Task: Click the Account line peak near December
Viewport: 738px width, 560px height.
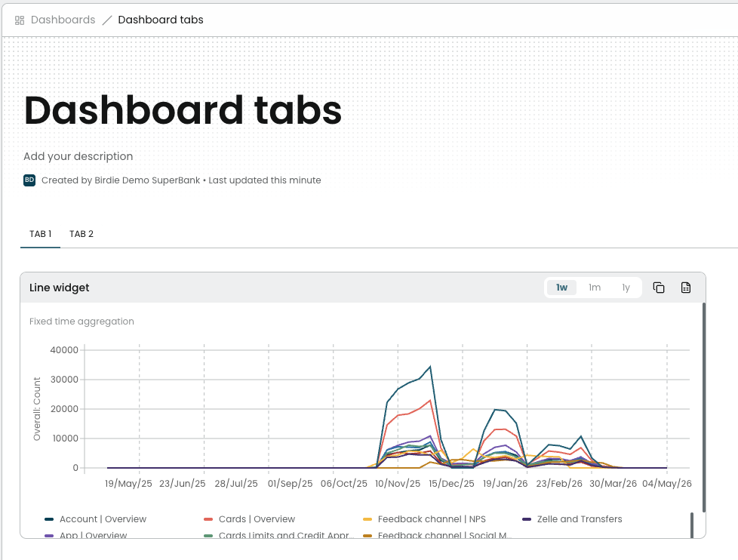Action: 430,367
